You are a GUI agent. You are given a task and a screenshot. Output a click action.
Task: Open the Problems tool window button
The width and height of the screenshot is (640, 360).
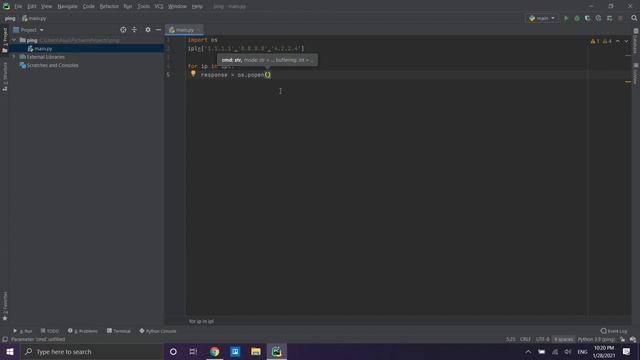click(83, 331)
